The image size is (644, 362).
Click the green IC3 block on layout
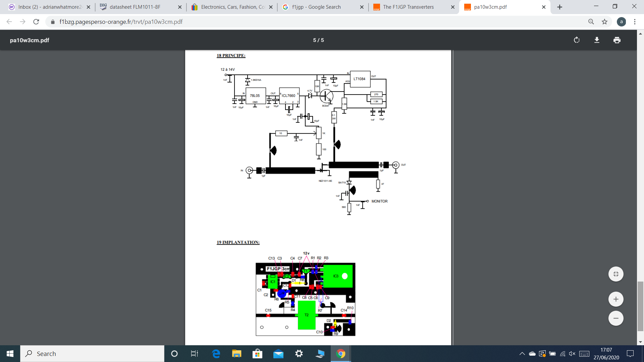[337, 276]
